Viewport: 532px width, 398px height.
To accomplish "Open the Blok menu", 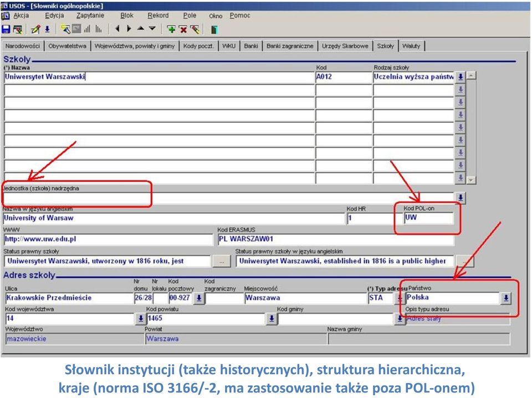I will pyautogui.click(x=127, y=15).
